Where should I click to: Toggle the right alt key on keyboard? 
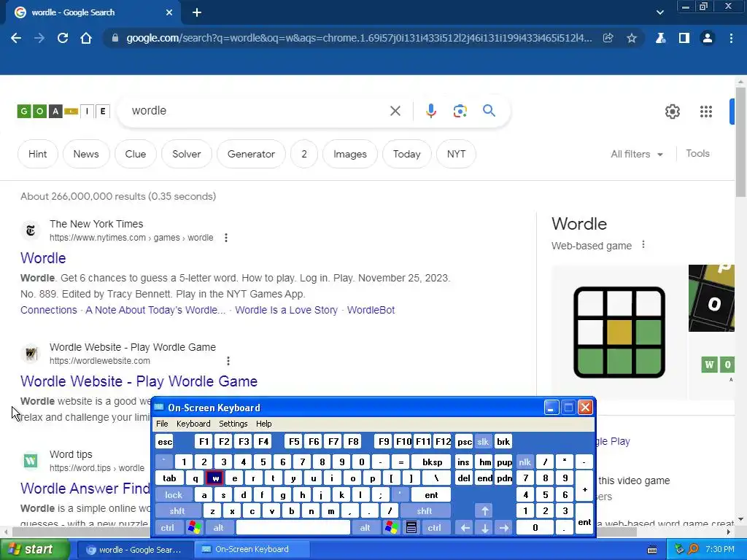(x=365, y=528)
